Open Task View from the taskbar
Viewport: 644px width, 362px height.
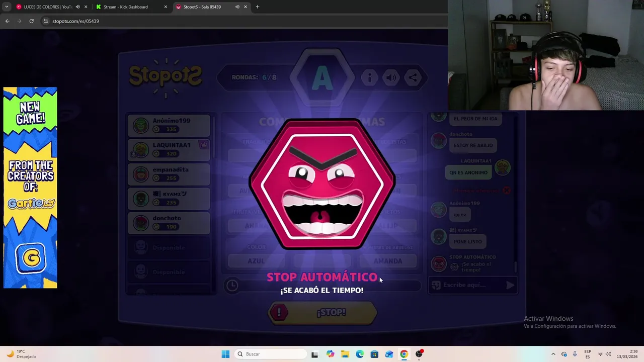[314, 354]
